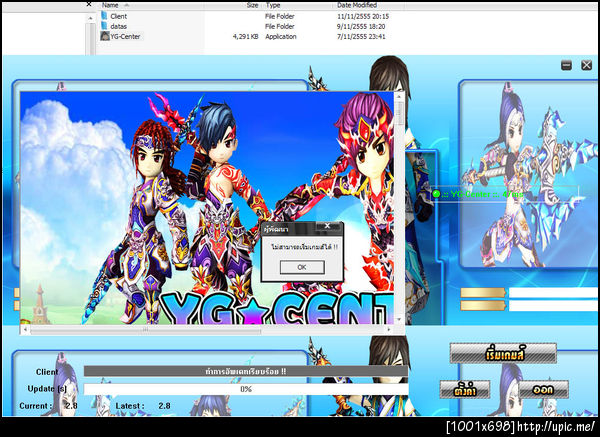Click the green server status indicator

tap(436, 194)
